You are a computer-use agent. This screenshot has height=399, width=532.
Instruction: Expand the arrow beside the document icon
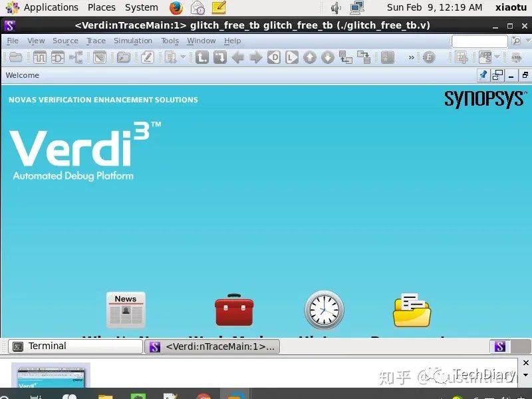(183, 57)
